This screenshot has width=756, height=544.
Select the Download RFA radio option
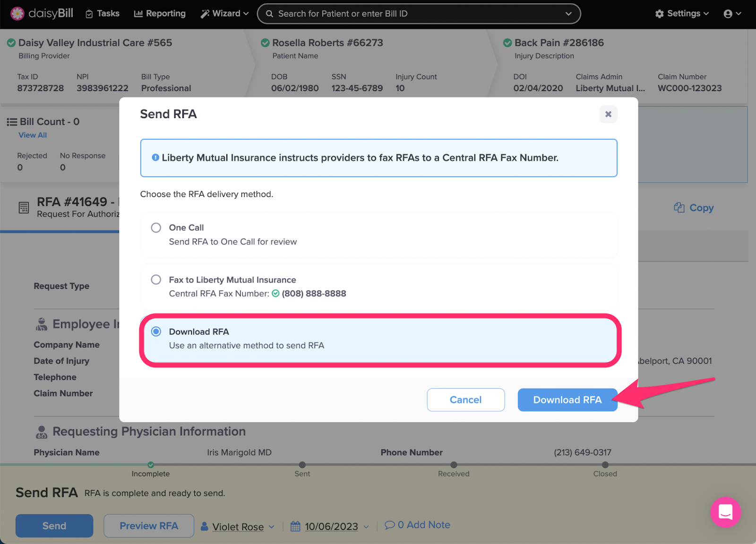click(x=156, y=331)
